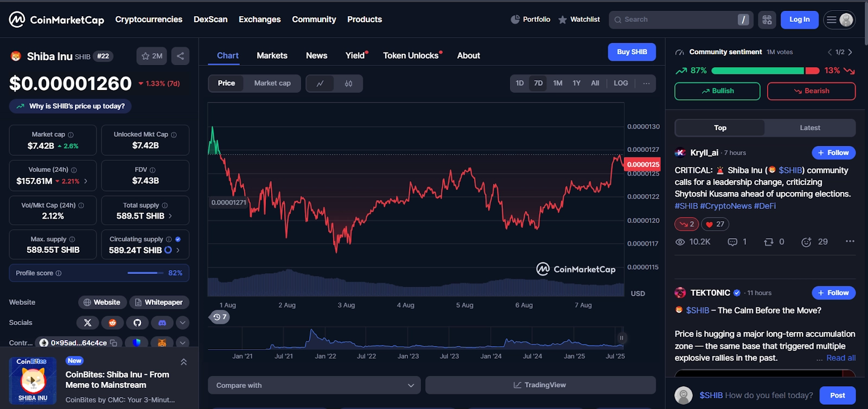Open the CoinMarketCap home logo

[x=56, y=20]
